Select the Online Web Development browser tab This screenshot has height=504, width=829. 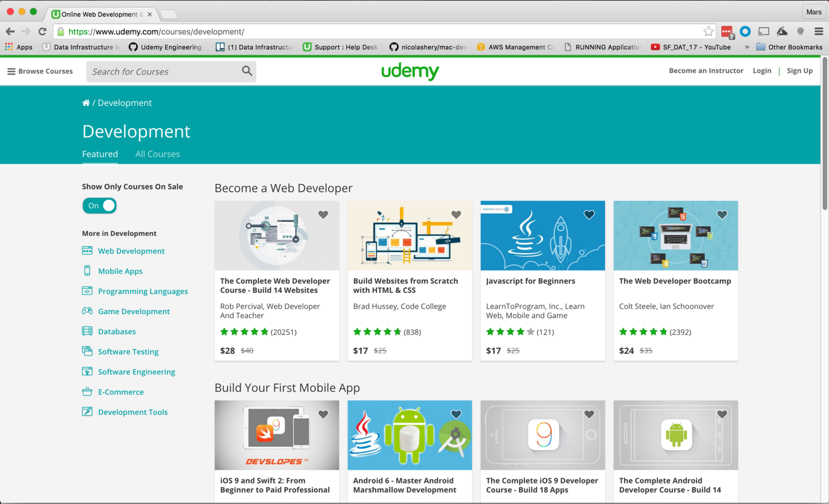tap(101, 14)
